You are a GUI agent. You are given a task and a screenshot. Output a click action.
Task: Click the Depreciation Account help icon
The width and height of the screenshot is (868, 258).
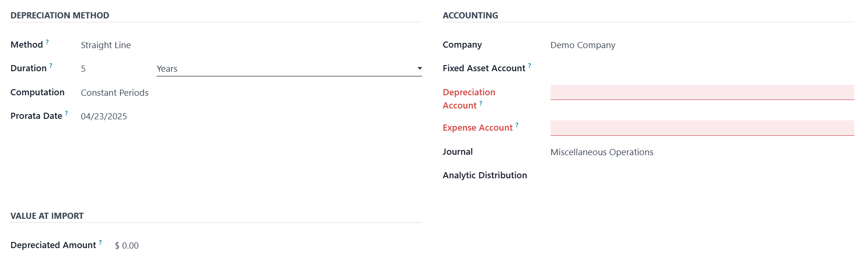click(x=481, y=103)
